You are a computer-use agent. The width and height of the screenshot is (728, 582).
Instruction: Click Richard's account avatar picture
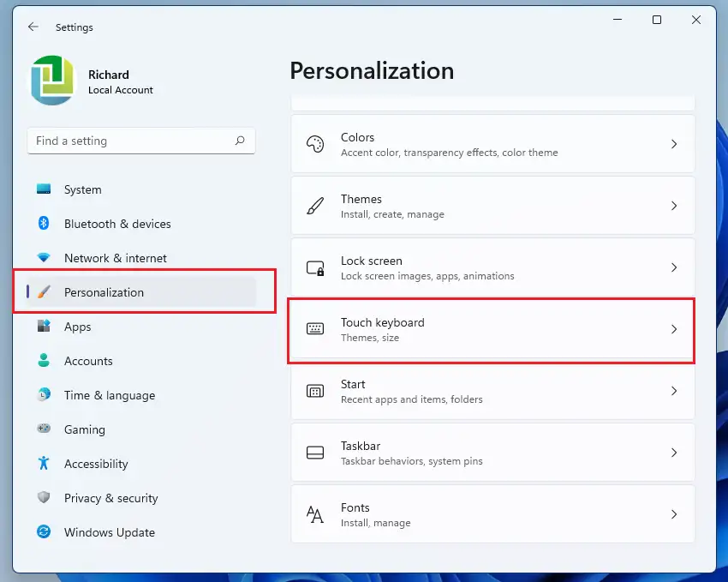pyautogui.click(x=52, y=81)
